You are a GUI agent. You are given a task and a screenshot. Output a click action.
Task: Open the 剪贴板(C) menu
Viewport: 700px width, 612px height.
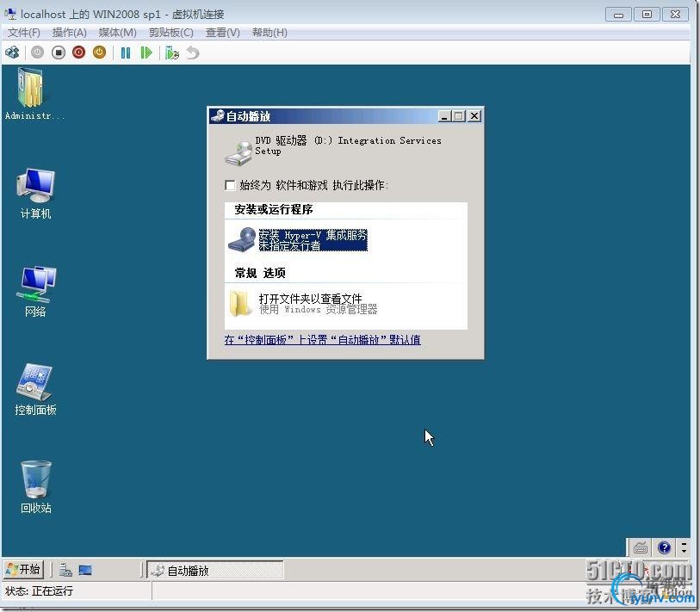tap(171, 33)
